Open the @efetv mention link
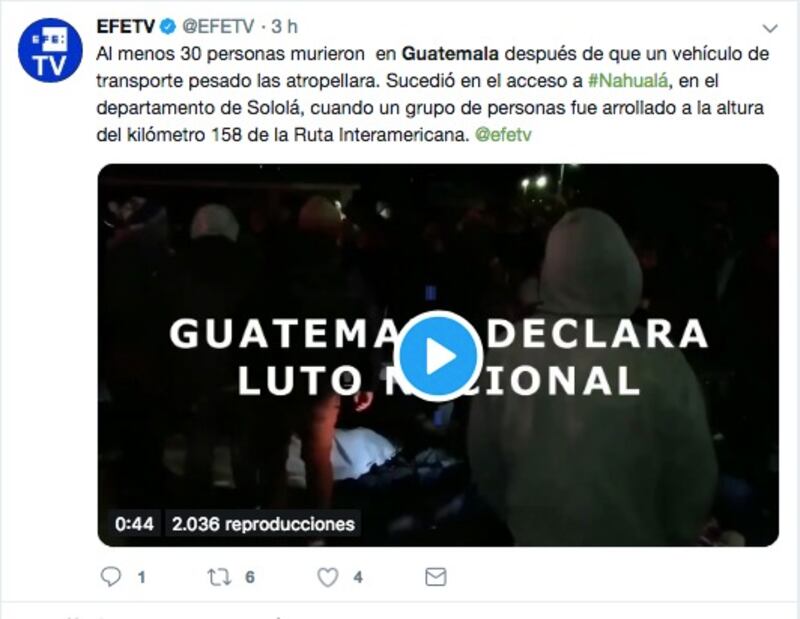The height and width of the screenshot is (619, 800). click(x=503, y=135)
